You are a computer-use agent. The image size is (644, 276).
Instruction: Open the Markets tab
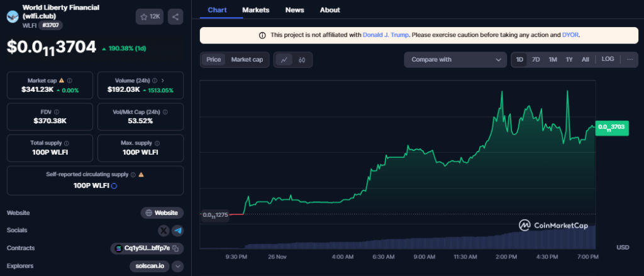[x=256, y=10]
